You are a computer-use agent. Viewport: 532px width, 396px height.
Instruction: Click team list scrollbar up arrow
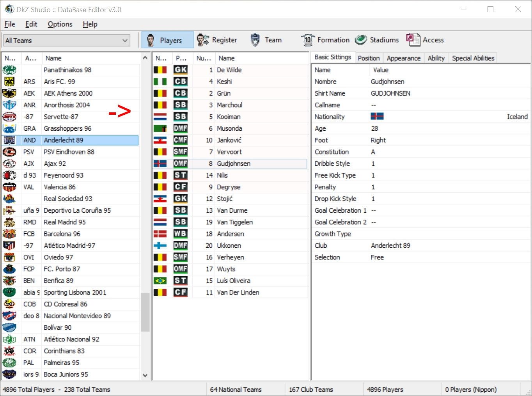[145, 58]
